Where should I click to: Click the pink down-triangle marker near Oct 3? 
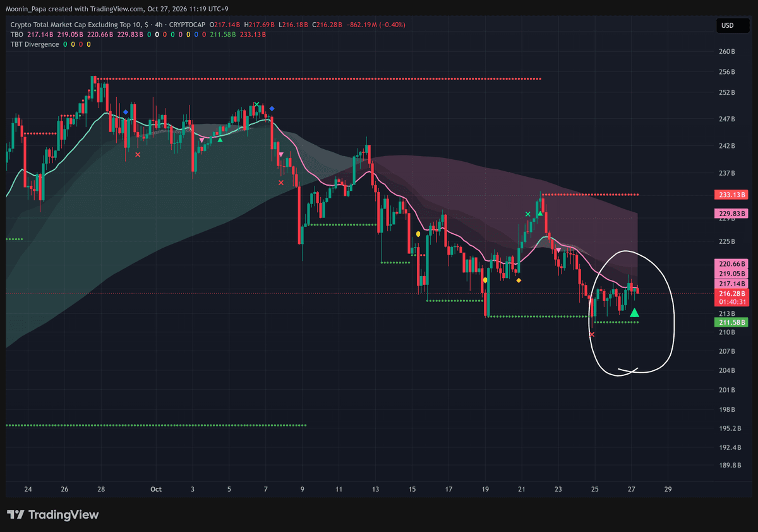[202, 140]
